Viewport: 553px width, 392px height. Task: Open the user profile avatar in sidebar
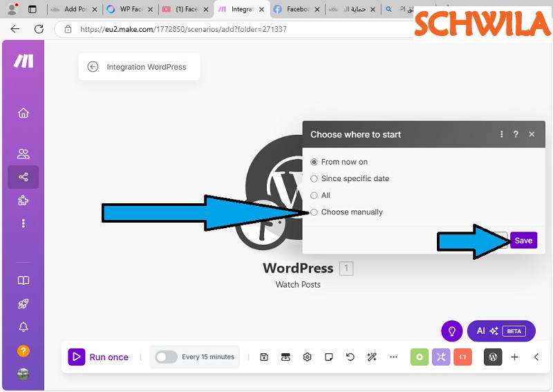pyautogui.click(x=24, y=374)
